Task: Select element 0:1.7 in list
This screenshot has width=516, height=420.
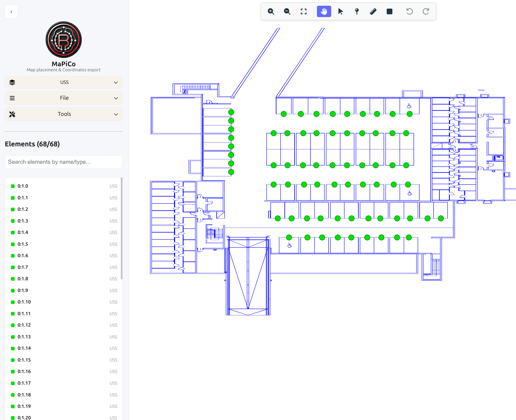Action: pos(23,267)
